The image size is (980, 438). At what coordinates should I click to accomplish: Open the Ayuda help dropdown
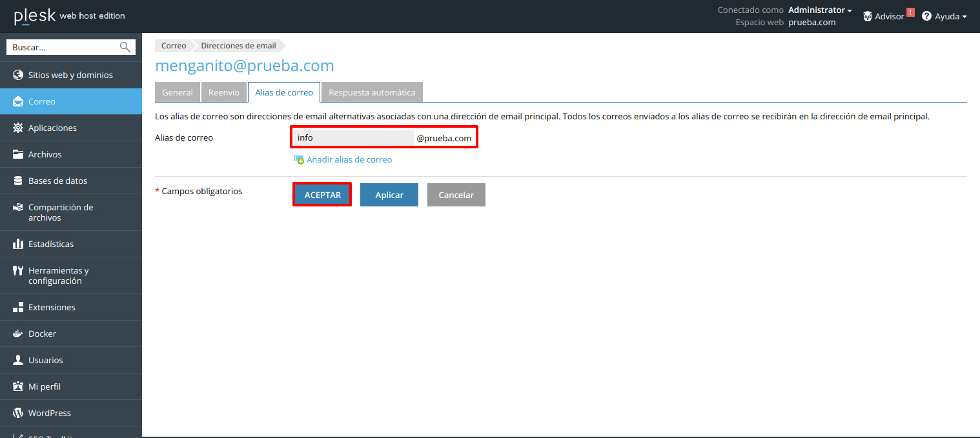pos(944,16)
